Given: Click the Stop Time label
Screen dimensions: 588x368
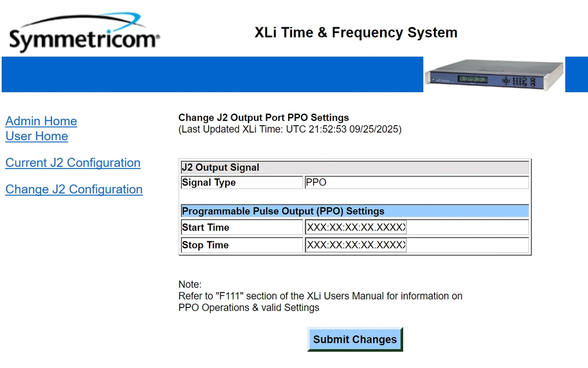Looking at the screenshot, I should pos(205,245).
